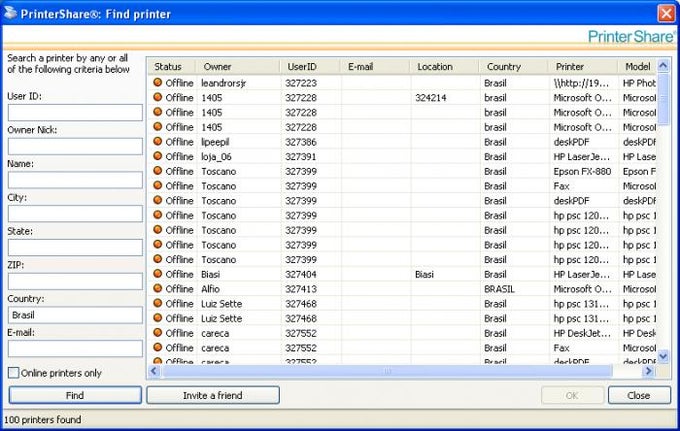Click the greyed-out OK button

click(572, 395)
